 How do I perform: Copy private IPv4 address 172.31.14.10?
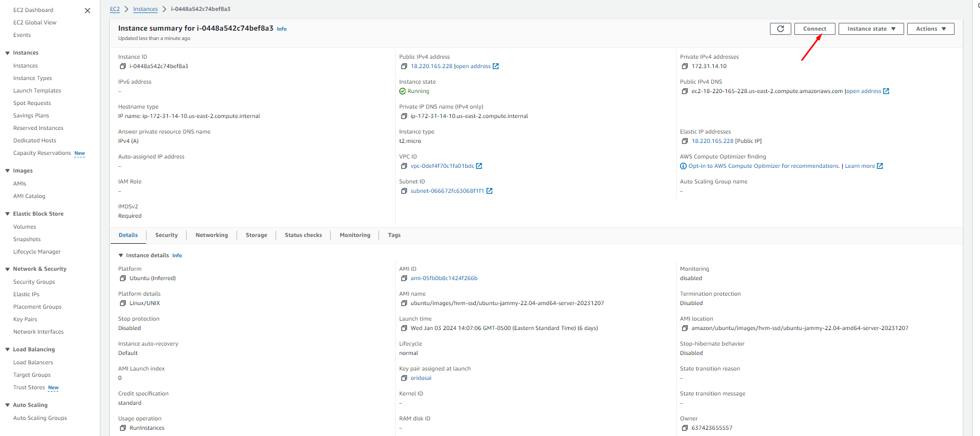click(685, 67)
